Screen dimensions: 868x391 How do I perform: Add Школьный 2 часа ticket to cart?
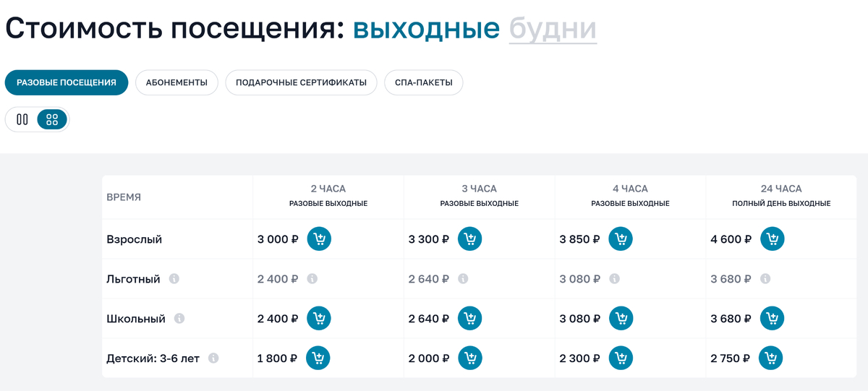319,318
